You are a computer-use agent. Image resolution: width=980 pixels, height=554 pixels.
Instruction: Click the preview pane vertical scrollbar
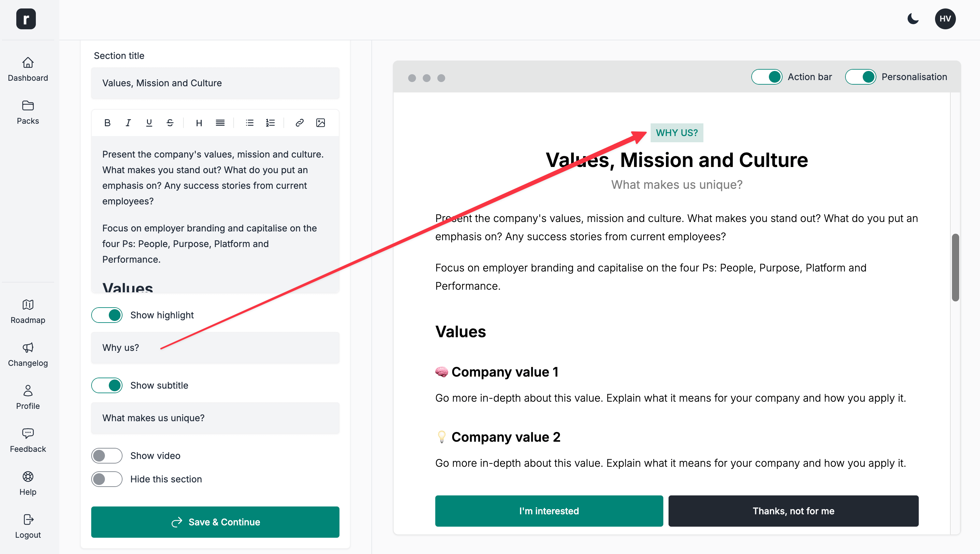[955, 267]
